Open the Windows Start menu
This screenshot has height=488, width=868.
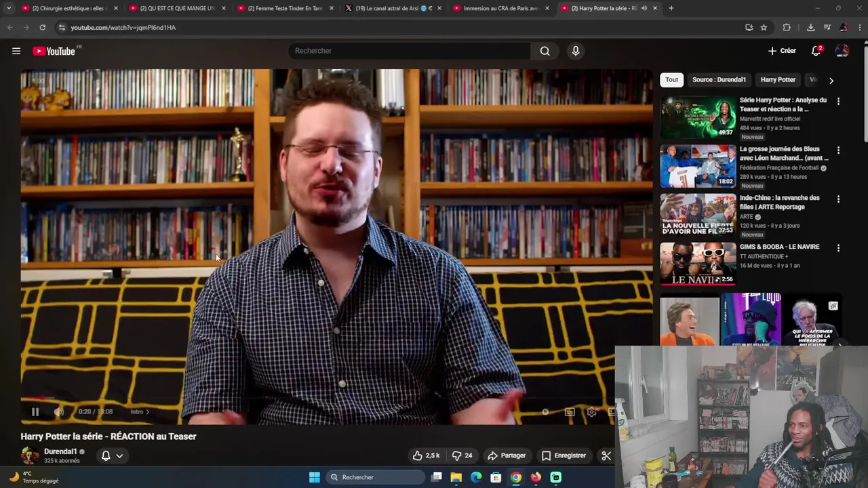pyautogui.click(x=314, y=477)
